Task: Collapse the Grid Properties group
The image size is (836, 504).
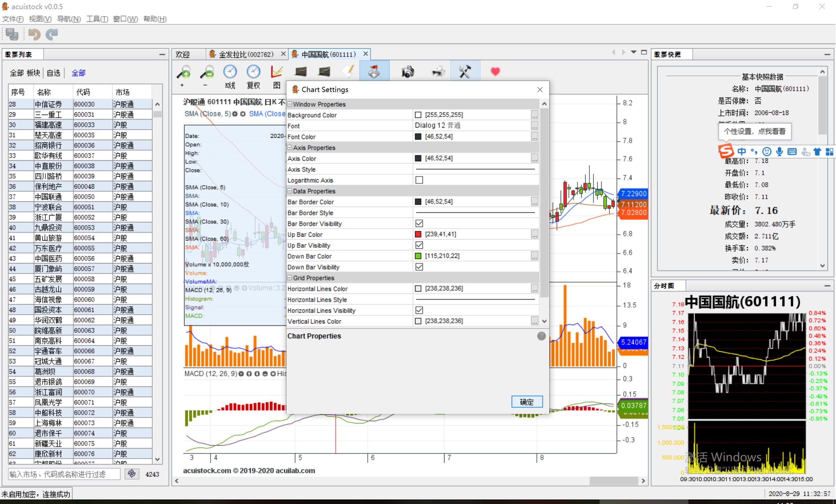Action: coord(290,278)
